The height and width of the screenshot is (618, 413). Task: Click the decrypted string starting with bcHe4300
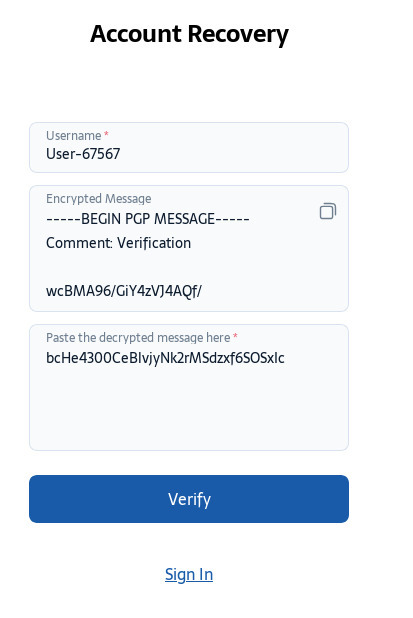[x=165, y=358]
